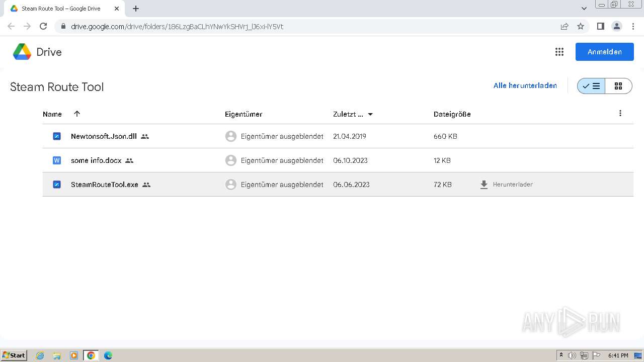Click owner avatar in SteamRouteTool.exe row
644x362 pixels.
click(231, 185)
